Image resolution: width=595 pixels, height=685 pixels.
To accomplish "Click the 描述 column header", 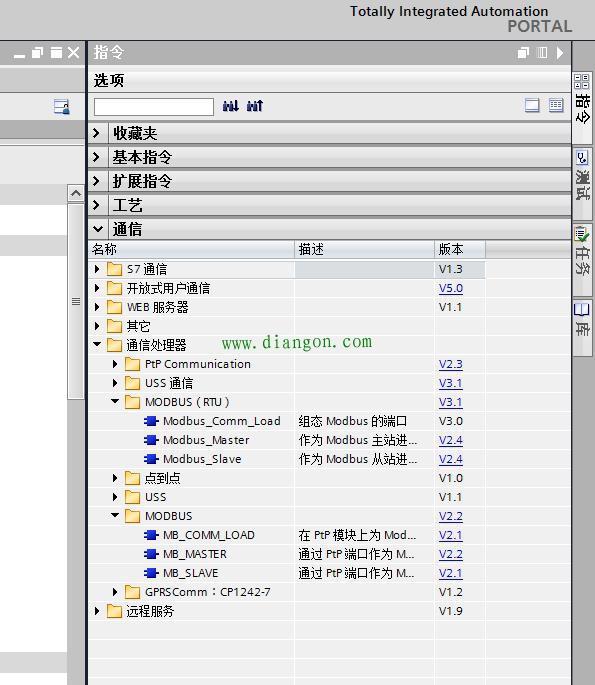I will coord(364,249).
